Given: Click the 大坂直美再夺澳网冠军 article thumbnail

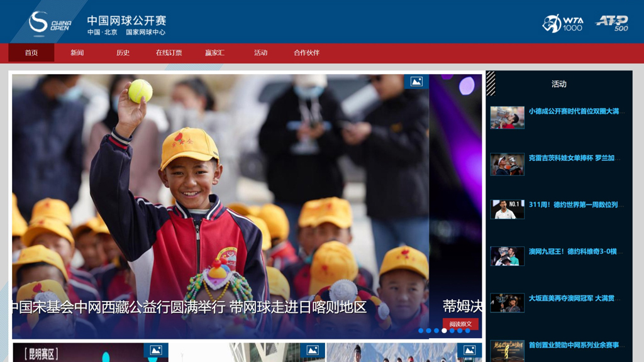Looking at the screenshot, I should tap(507, 302).
